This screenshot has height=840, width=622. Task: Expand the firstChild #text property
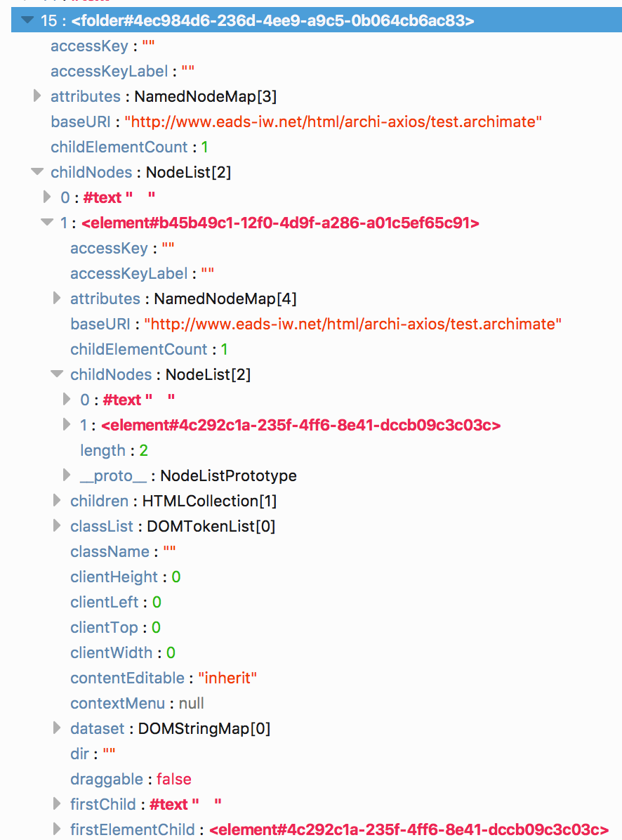click(x=56, y=804)
